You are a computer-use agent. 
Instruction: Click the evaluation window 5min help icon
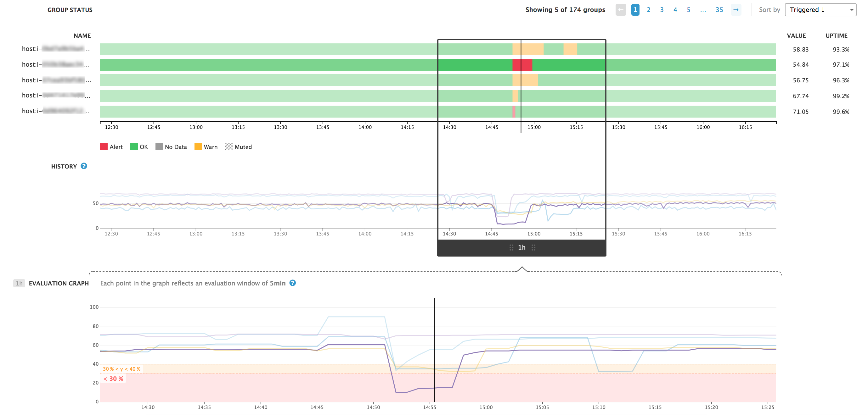pyautogui.click(x=292, y=283)
